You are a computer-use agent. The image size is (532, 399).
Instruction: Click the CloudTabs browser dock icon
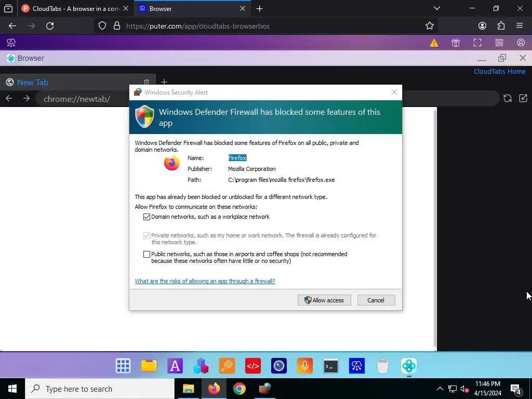[x=409, y=366]
